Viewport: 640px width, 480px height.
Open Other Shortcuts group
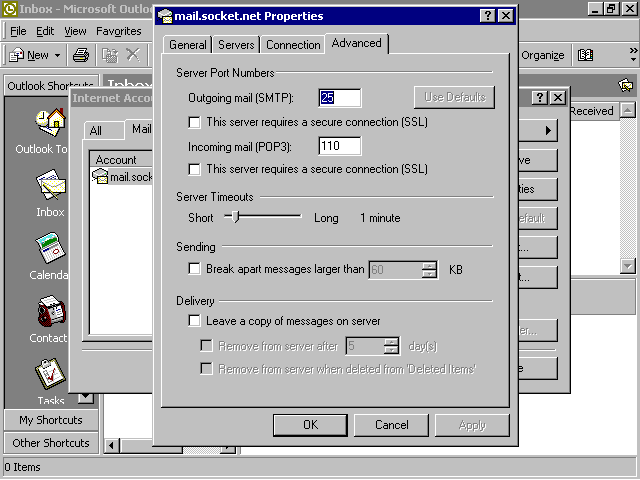click(x=51, y=443)
